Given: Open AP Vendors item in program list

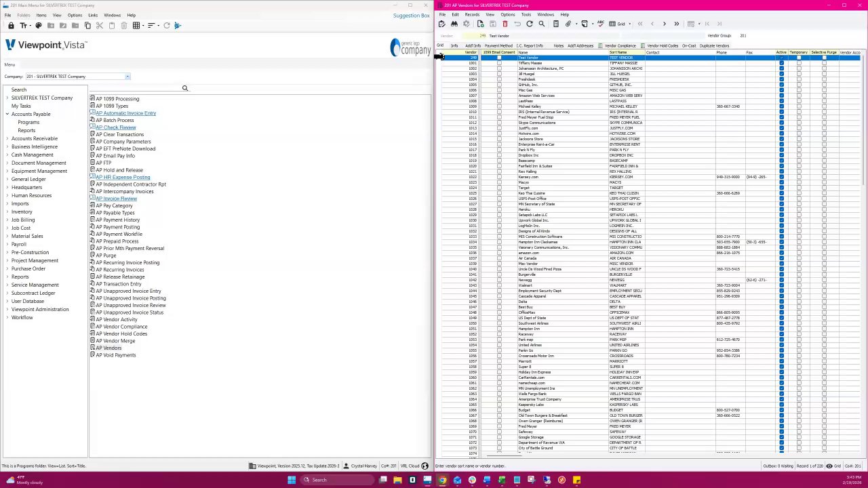Looking at the screenshot, I should [x=108, y=348].
